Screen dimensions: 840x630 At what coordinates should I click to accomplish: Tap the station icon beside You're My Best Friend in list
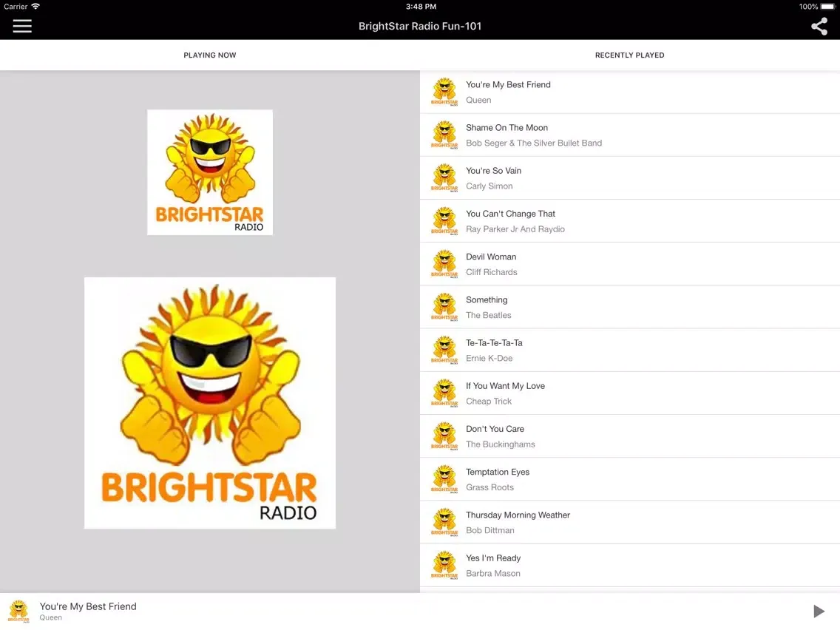pos(444,92)
